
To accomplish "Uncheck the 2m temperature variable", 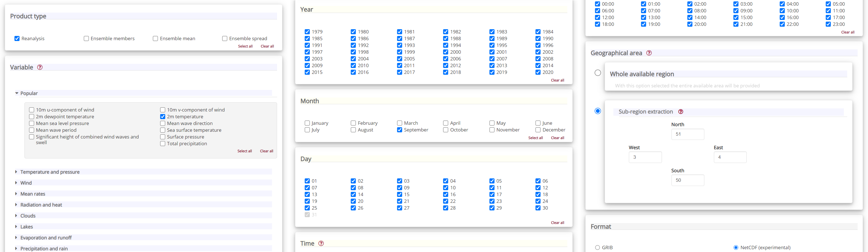I will (163, 117).
